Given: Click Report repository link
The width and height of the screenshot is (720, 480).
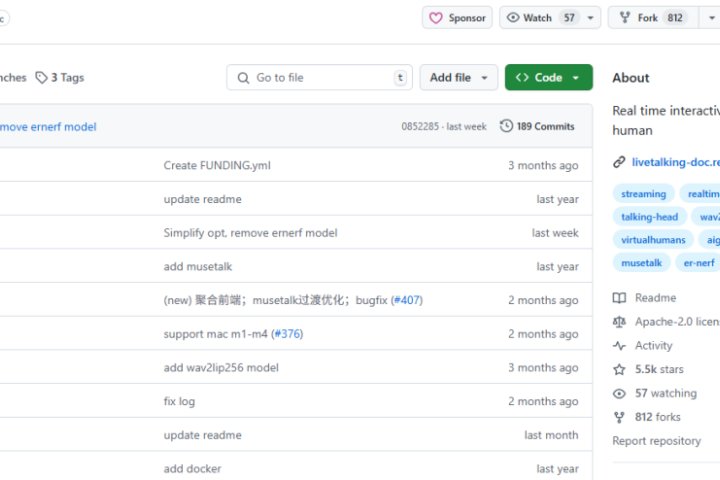Looking at the screenshot, I should pyautogui.click(x=656, y=441).
